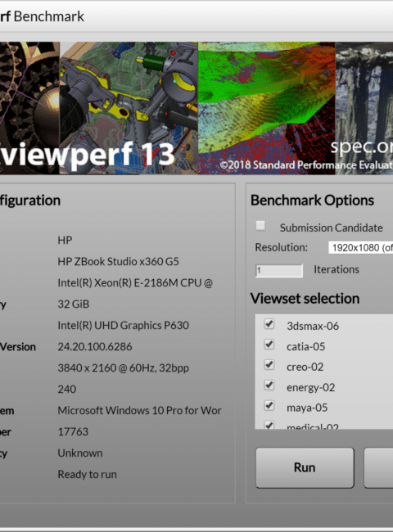Click the engine CAD model banner image
393x532 pixels.
[x=129, y=108]
